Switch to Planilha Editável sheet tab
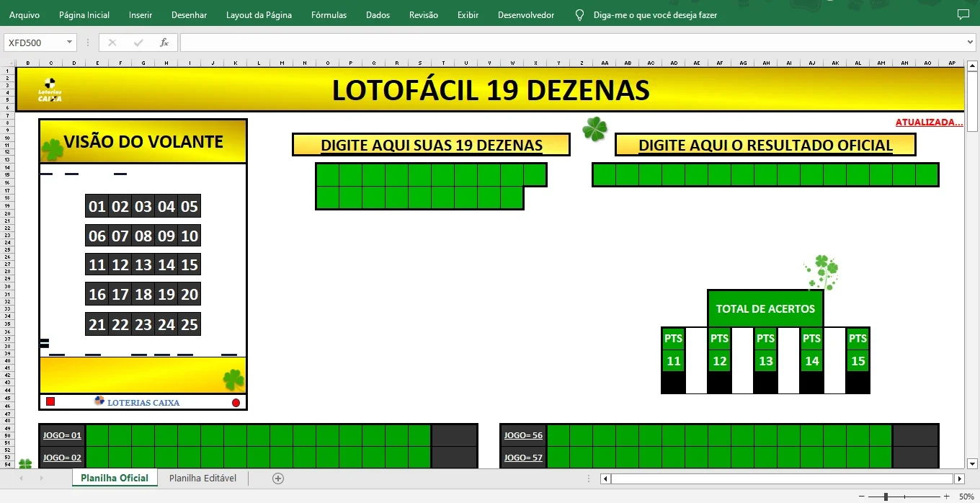980x503 pixels. click(x=202, y=478)
